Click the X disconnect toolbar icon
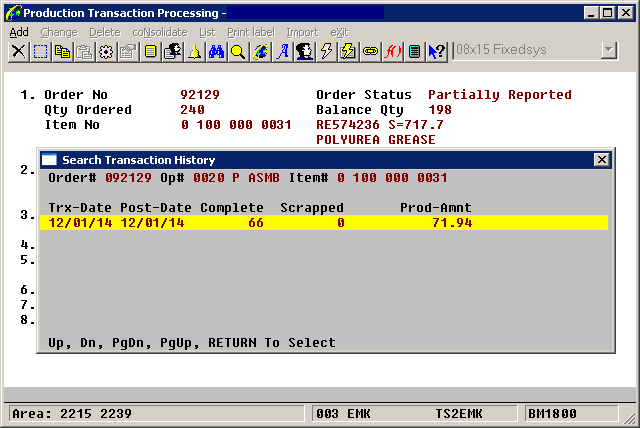The width and height of the screenshot is (640, 428). coord(18,51)
